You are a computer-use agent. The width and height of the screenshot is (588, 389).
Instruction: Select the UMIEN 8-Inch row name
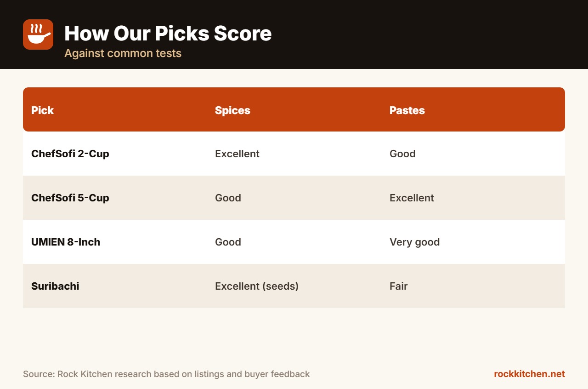[66, 242]
